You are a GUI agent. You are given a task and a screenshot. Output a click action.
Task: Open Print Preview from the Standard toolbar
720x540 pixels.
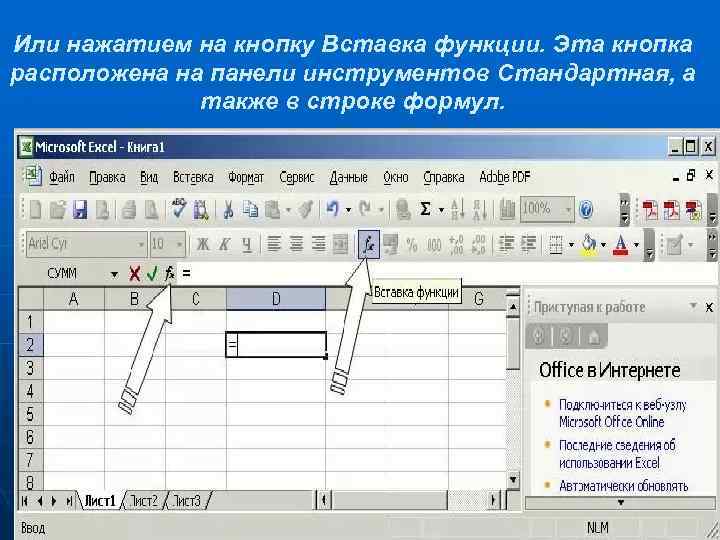pyautogui.click(x=152, y=210)
